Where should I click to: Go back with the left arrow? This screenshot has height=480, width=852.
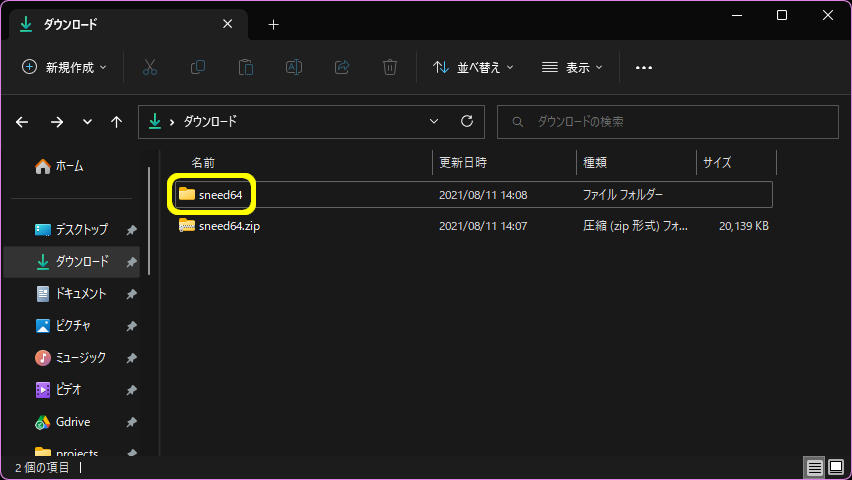(x=22, y=122)
